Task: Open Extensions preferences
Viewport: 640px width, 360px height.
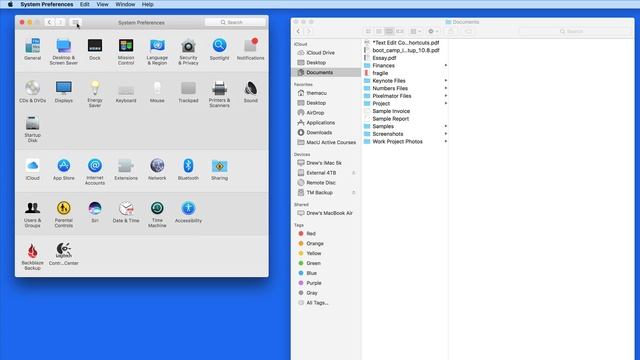Action: (x=126, y=169)
